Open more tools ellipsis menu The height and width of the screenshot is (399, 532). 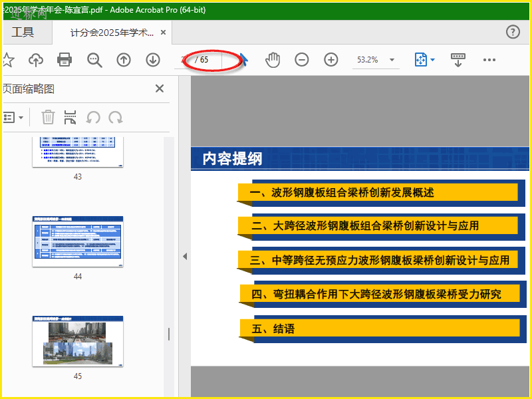click(489, 60)
